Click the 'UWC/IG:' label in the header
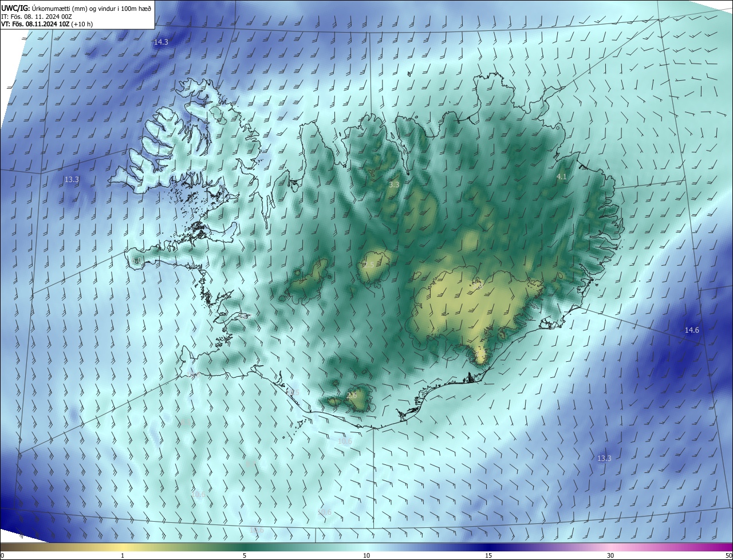This screenshot has height=560, width=733. [15, 8]
